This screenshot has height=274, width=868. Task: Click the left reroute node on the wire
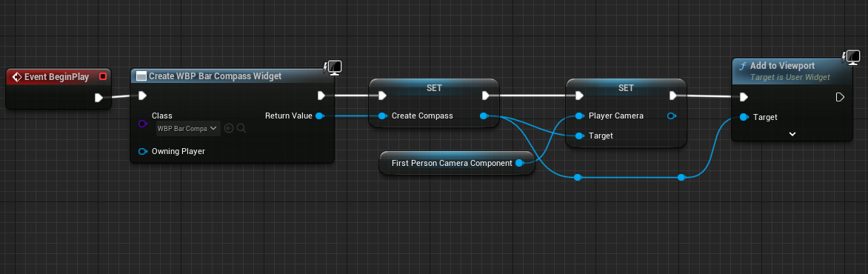coord(578,177)
